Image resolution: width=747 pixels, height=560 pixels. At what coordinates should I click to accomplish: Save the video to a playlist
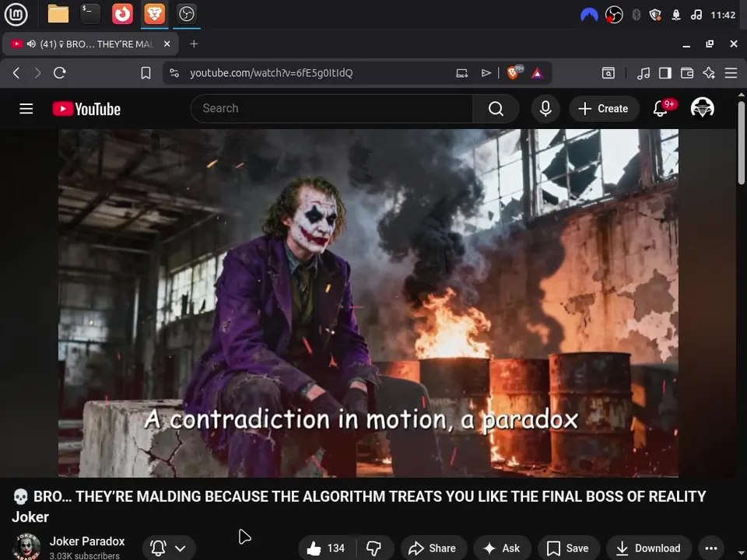[x=568, y=548]
